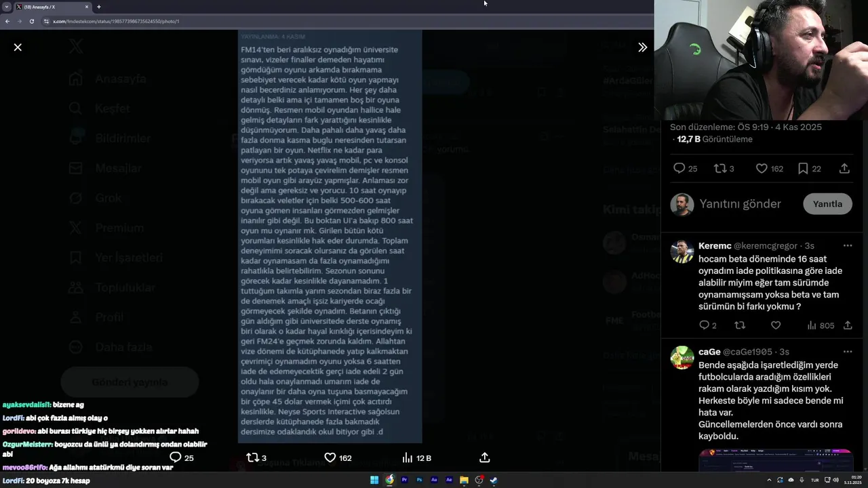Launch Premiere Pro from taskbar
Screen dimensions: 868x488
[404, 480]
